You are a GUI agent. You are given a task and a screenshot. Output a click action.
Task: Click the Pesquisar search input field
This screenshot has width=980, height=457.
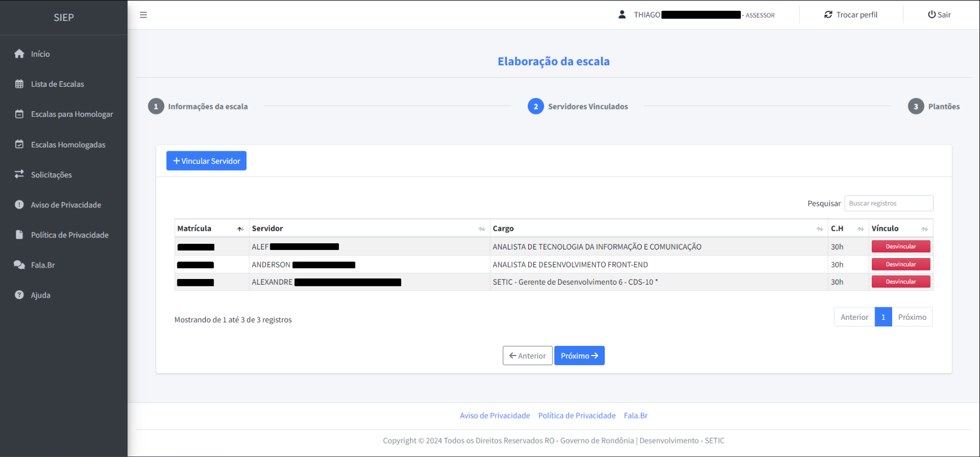coord(889,203)
